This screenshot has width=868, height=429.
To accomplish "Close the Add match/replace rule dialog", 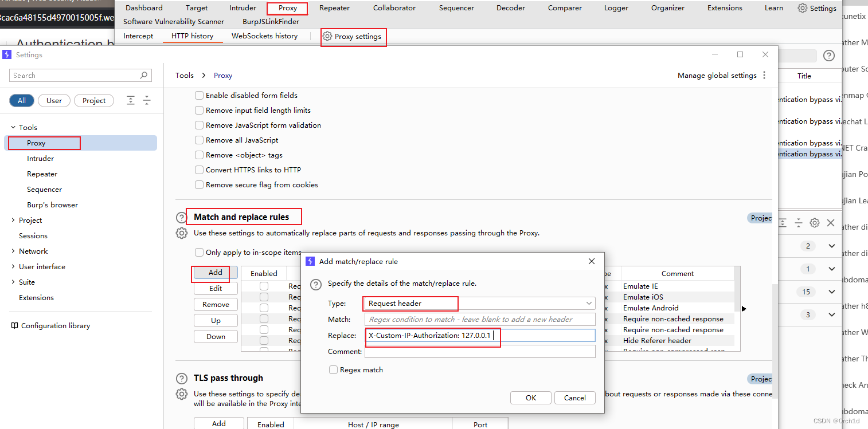I will pos(592,261).
